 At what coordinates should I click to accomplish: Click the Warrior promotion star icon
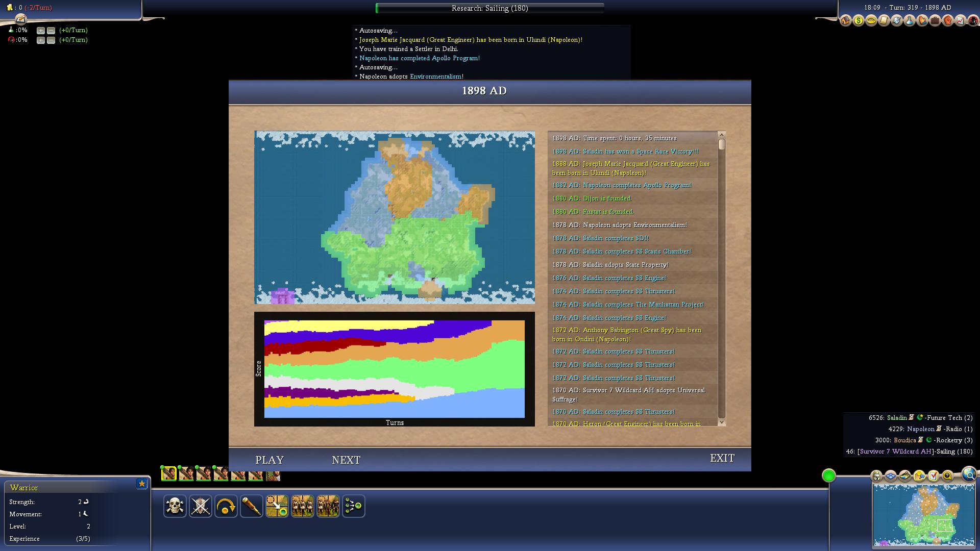tap(142, 484)
